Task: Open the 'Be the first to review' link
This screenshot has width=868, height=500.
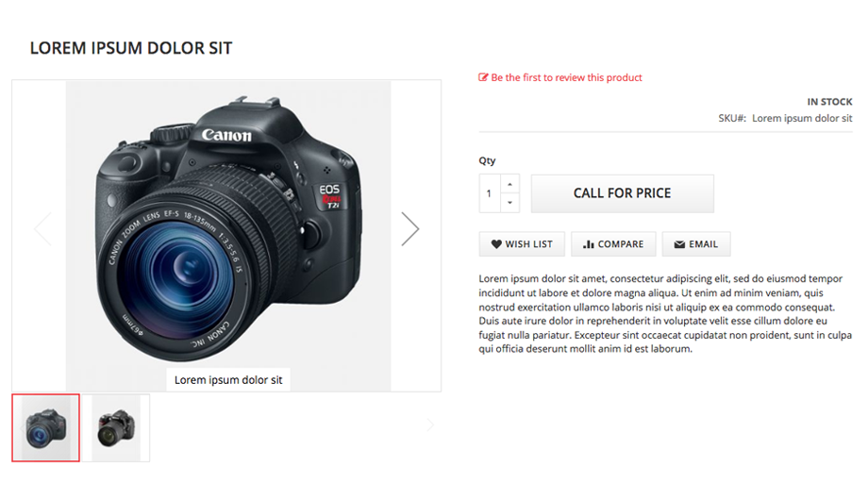Action: pos(566,77)
